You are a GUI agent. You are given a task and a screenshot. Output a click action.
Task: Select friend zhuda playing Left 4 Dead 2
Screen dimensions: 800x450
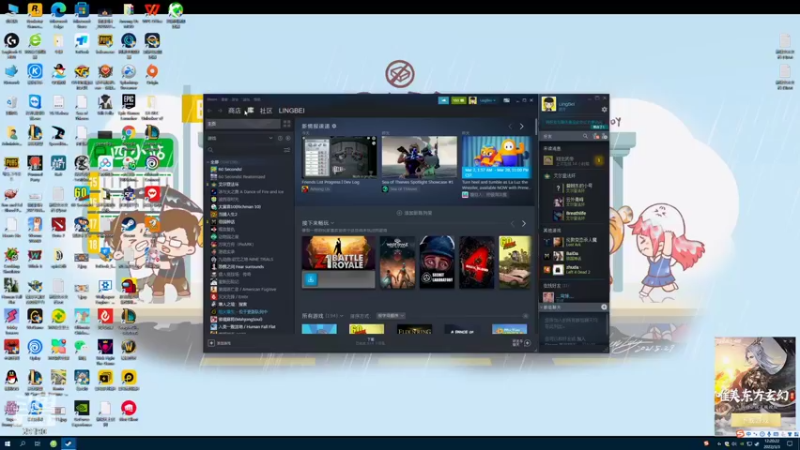573,269
